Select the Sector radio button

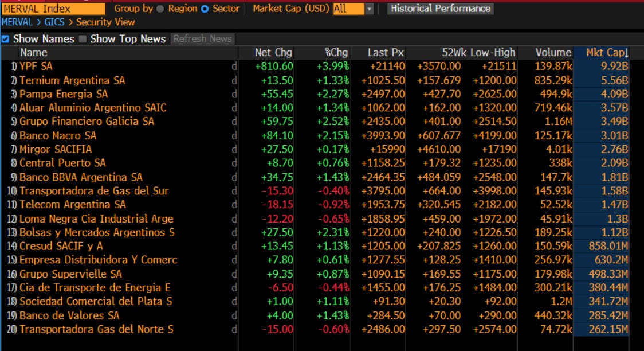tap(205, 9)
